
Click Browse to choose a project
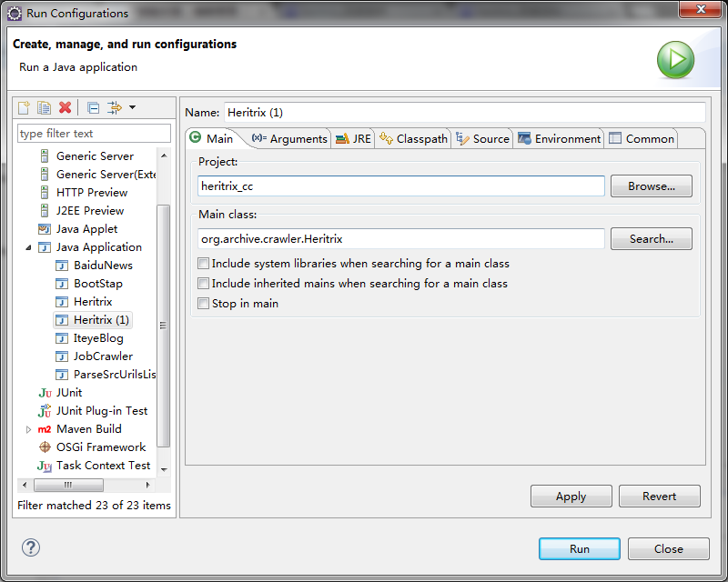pyautogui.click(x=651, y=186)
